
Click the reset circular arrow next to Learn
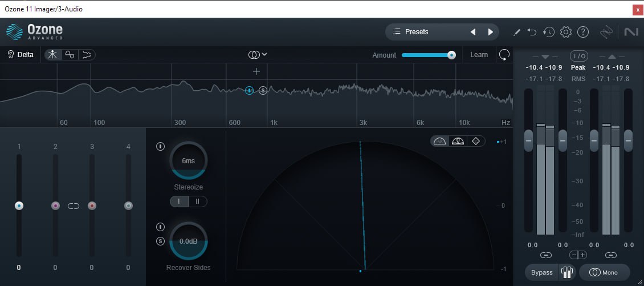[x=504, y=55]
